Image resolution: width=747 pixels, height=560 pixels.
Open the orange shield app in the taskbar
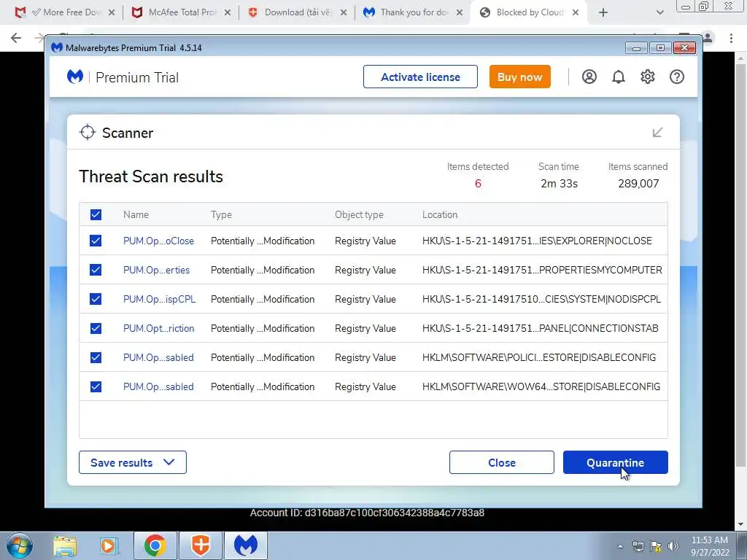(x=201, y=545)
